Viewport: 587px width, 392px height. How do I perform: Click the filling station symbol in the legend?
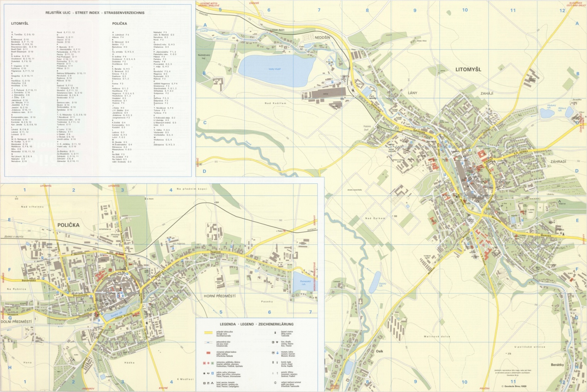pyautogui.click(x=275, y=332)
